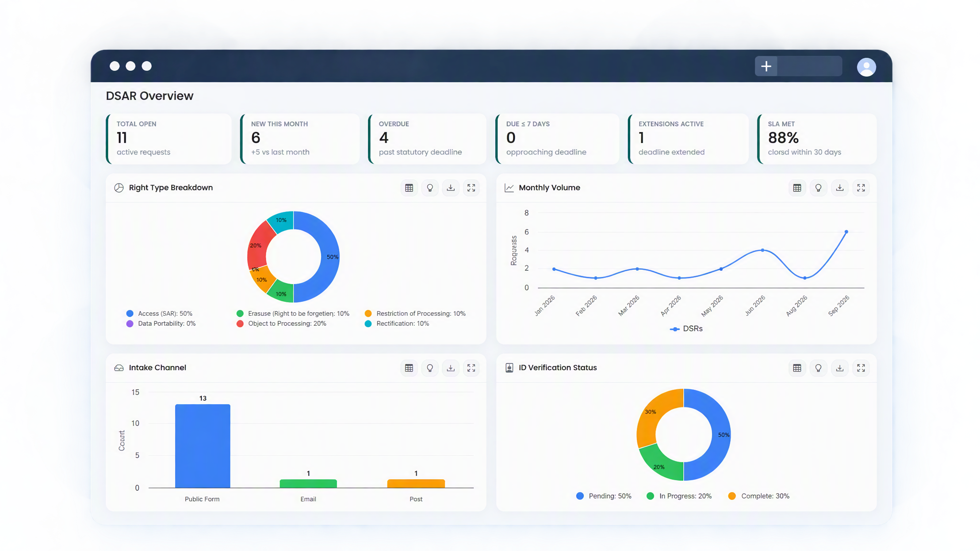Click the Sep 2026 data point
Screen dimensions: 980x551
pos(846,232)
